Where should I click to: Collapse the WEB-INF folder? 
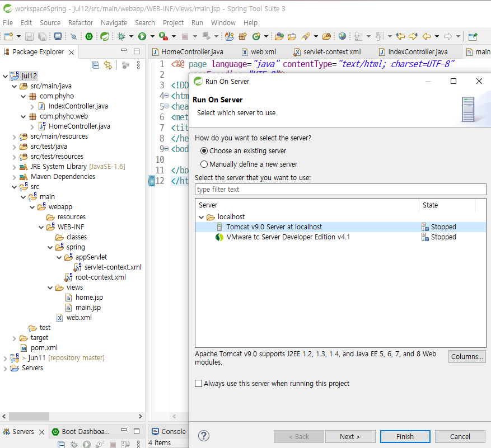(x=41, y=227)
